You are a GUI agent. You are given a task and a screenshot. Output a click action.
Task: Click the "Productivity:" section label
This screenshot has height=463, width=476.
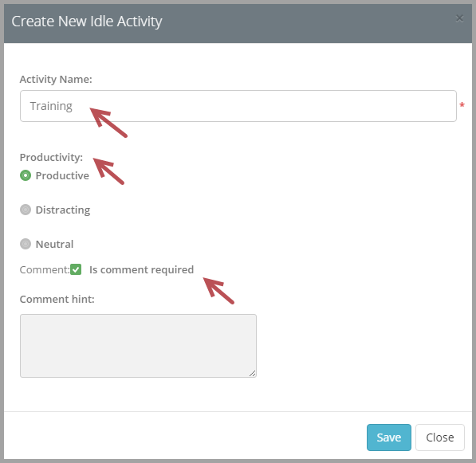(51, 158)
